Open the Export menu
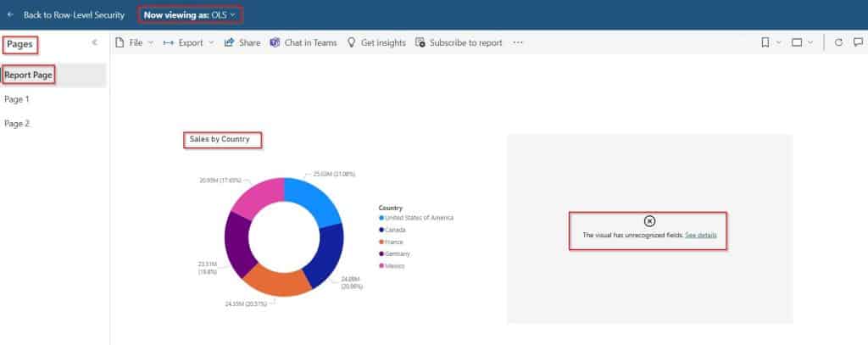The width and height of the screenshot is (868, 345). tap(188, 42)
